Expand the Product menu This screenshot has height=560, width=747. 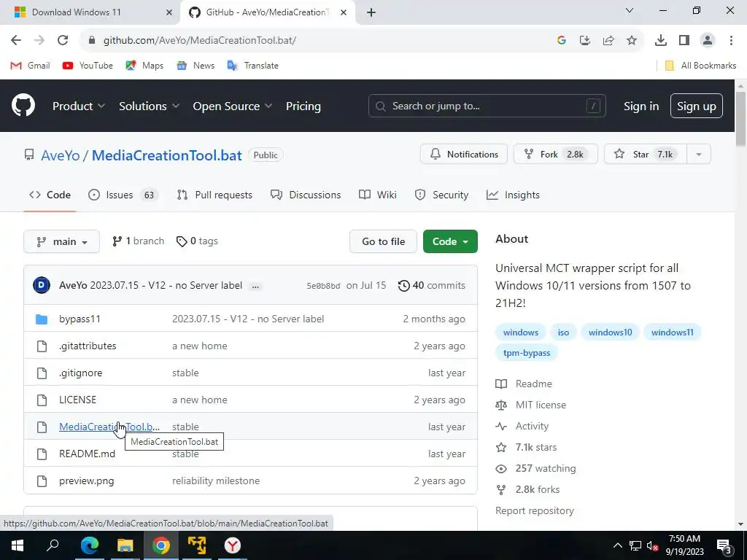(x=79, y=106)
